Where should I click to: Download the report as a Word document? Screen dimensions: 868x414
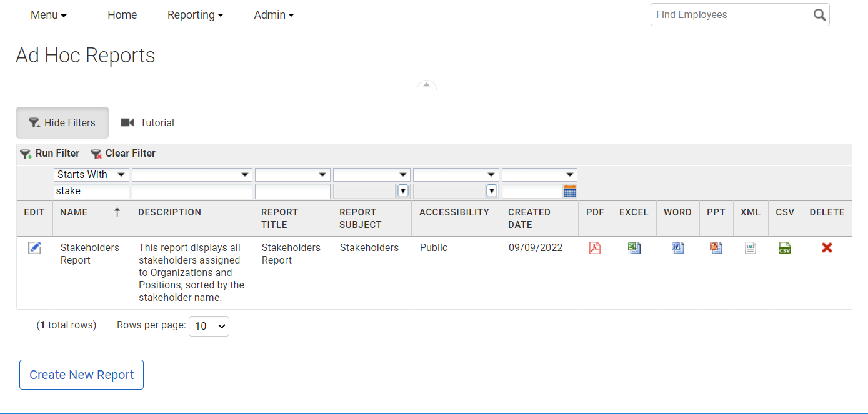[677, 247]
